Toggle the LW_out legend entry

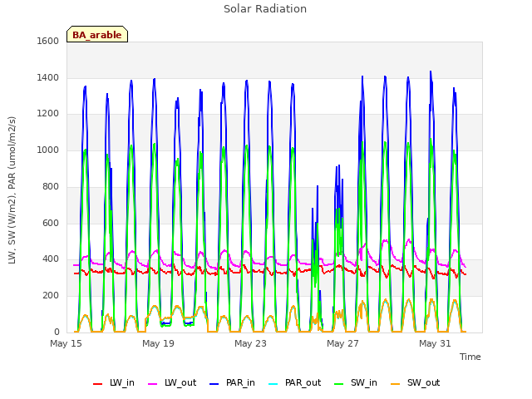point(172,383)
